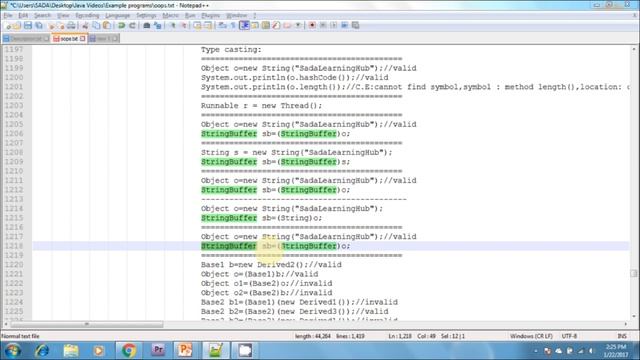This screenshot has height=360, width=640.
Task: Open the Settings menu
Action: click(146, 16)
